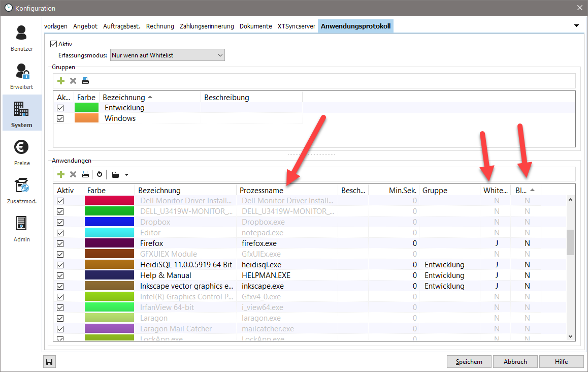The image size is (588, 372).
Task: Switch to the Rechnung tab
Action: pos(160,26)
